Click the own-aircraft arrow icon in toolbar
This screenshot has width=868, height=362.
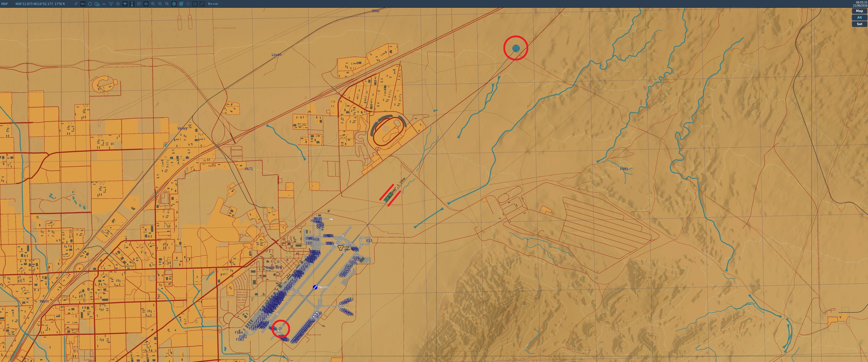point(76,4)
